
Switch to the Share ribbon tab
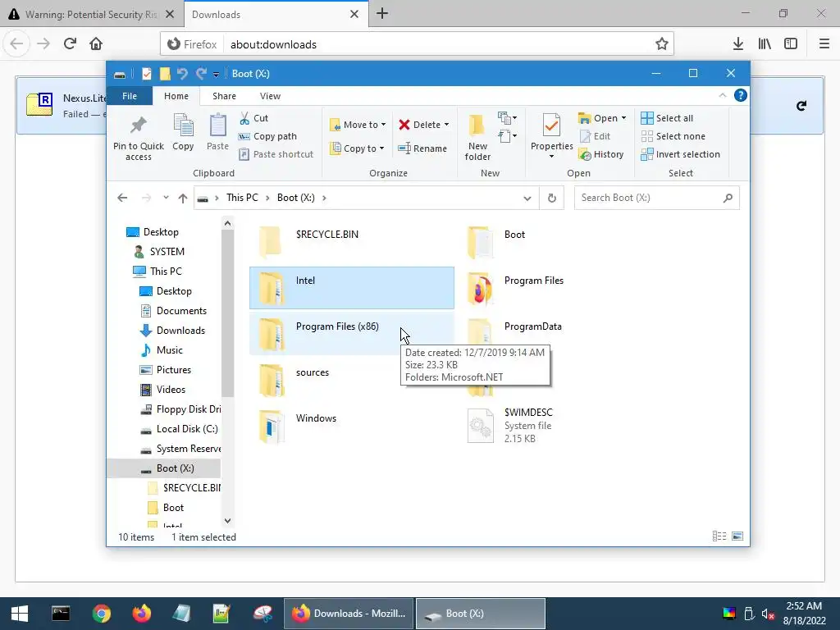[224, 96]
